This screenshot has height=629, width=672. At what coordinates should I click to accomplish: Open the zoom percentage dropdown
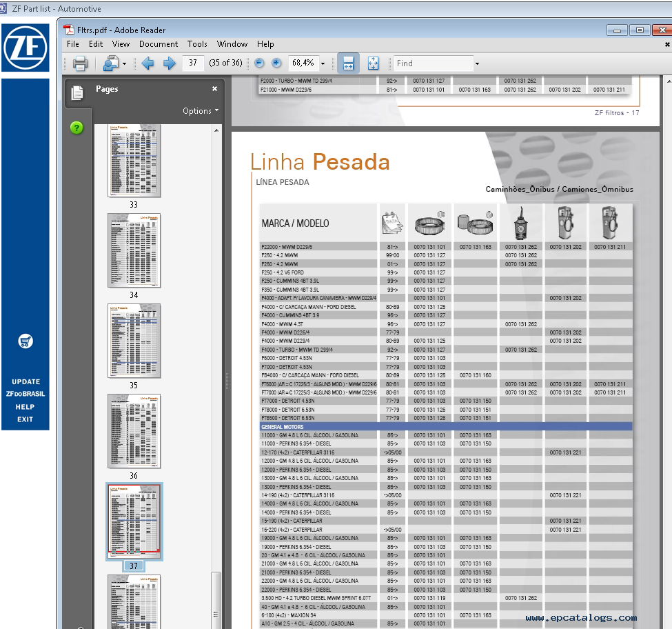point(323,64)
